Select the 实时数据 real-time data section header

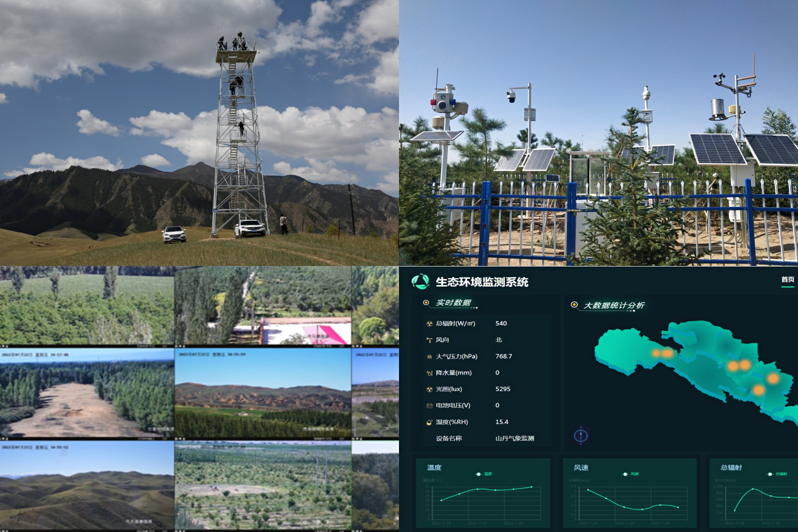453,303
